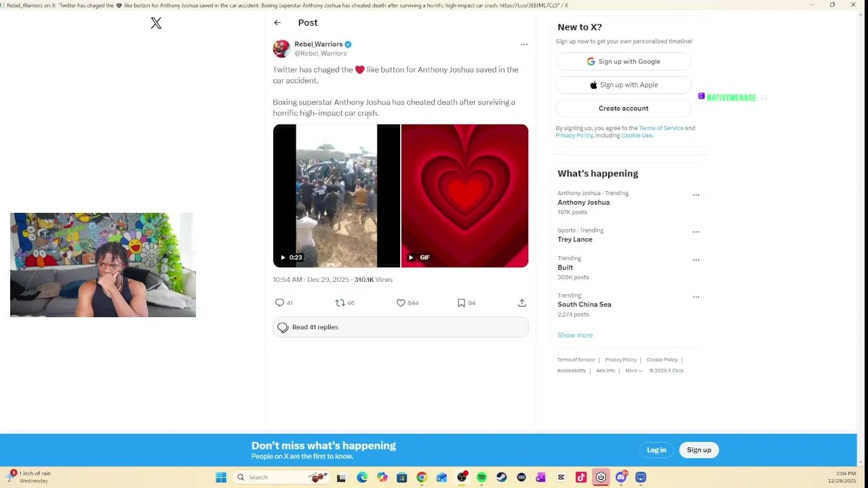The image size is (868, 488).
Task: Open the South China Sea trend
Action: [585, 305]
